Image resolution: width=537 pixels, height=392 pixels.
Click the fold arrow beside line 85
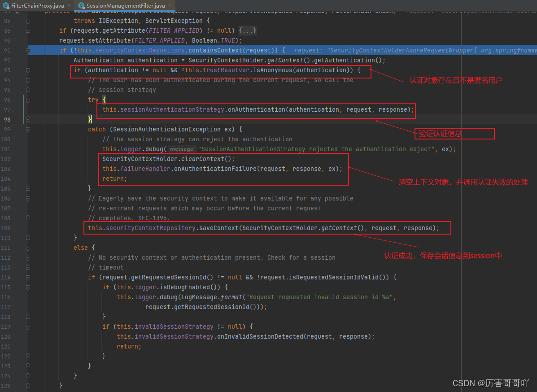point(28,21)
